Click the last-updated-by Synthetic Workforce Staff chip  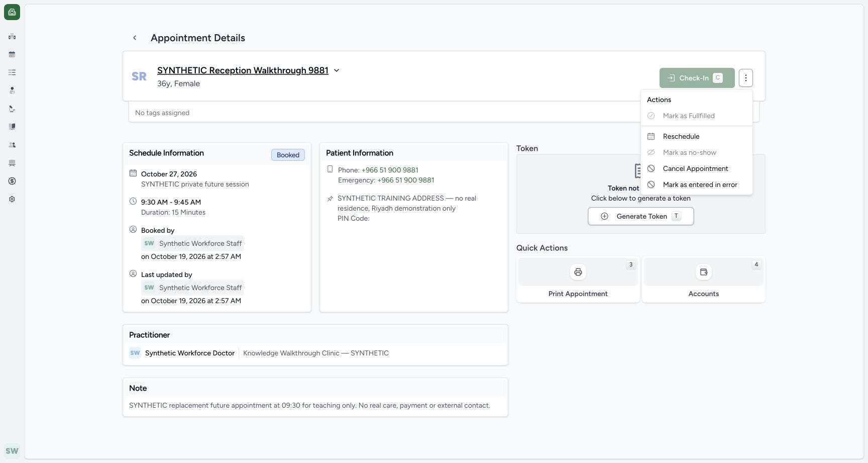pos(192,288)
